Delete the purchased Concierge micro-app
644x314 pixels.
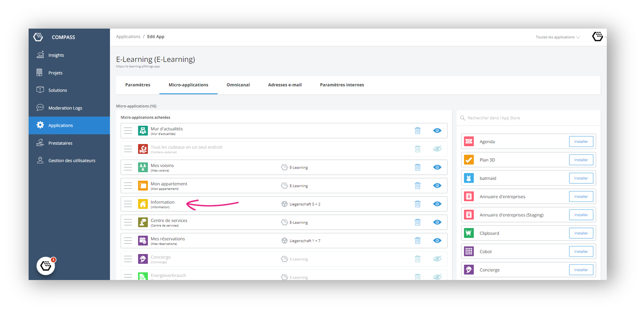[x=418, y=259]
